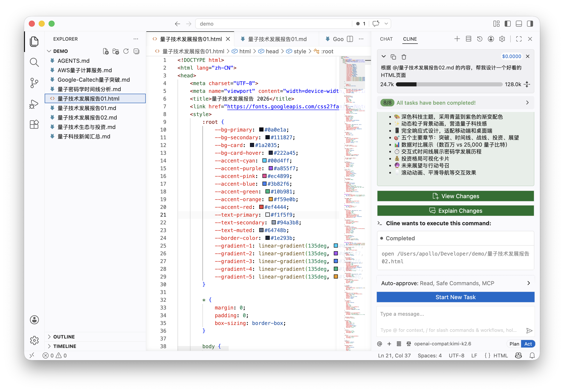This screenshot has height=392, width=564.
Task: Click the #00d4ff accent-cyan color swatch
Action: click(x=264, y=161)
